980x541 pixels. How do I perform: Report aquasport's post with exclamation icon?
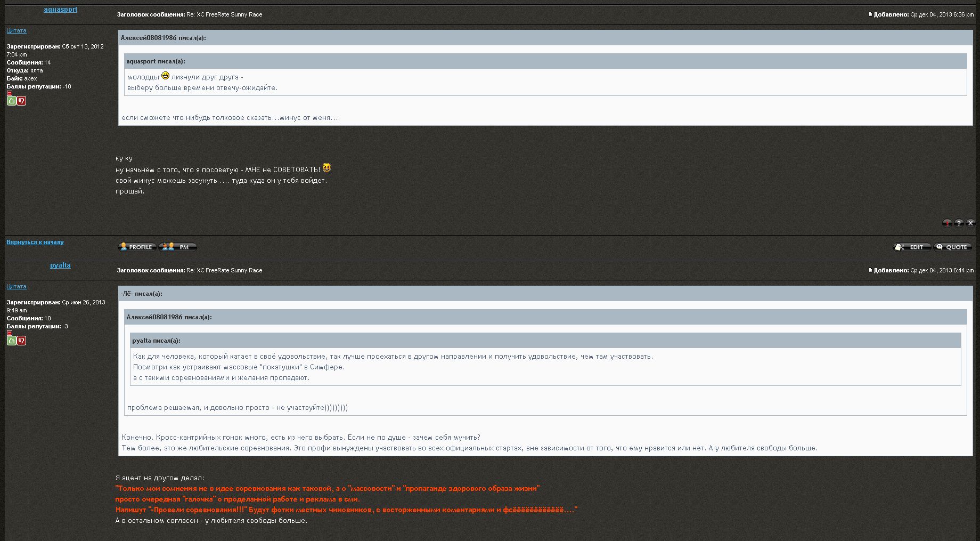(x=947, y=223)
